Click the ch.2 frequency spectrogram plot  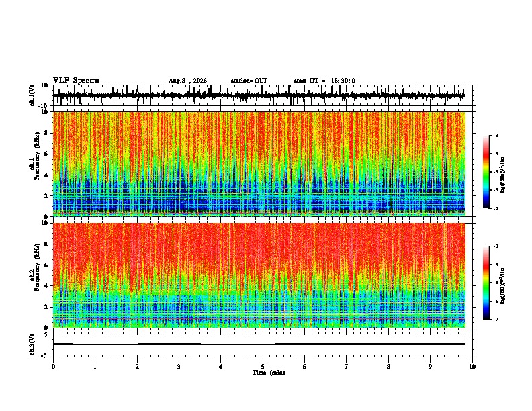click(259, 275)
